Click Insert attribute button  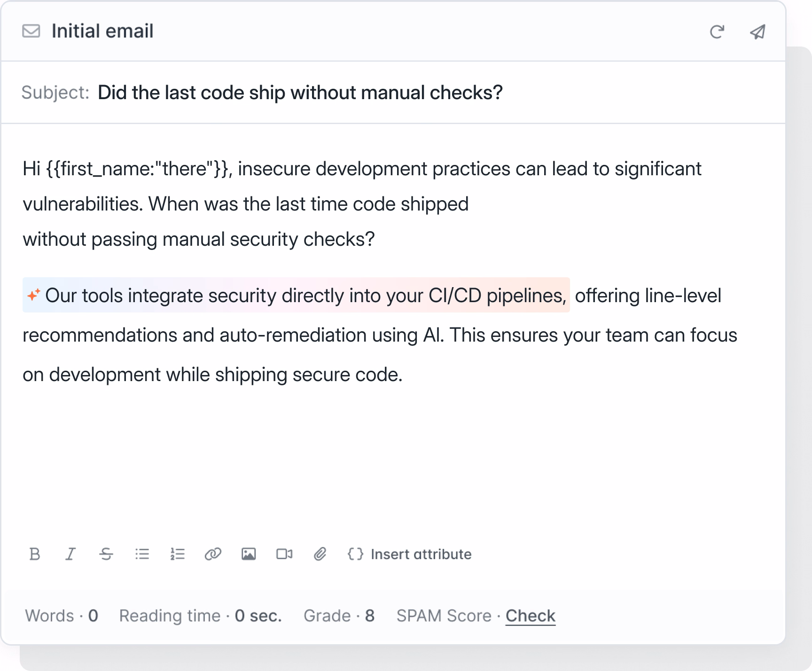pyautogui.click(x=410, y=554)
